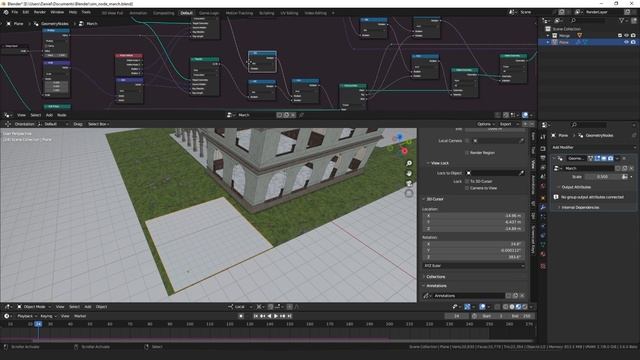The width and height of the screenshot is (640, 360).
Task: Toggle viewport visibility eye for Merge collection
Action: pyautogui.click(x=627, y=36)
